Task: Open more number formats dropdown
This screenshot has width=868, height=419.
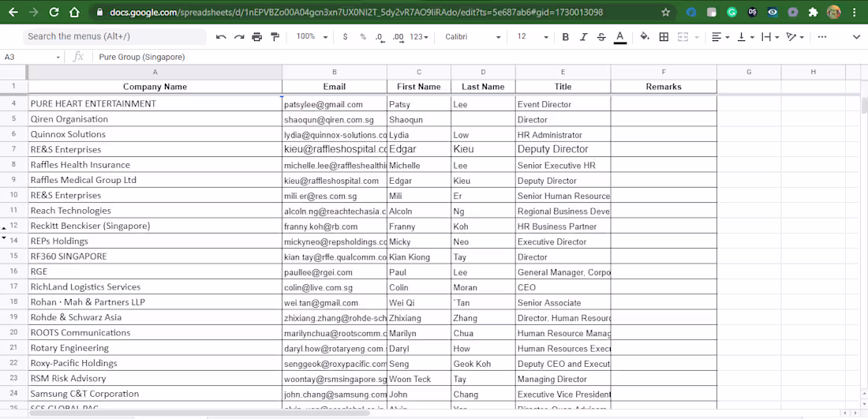Action: tap(419, 36)
